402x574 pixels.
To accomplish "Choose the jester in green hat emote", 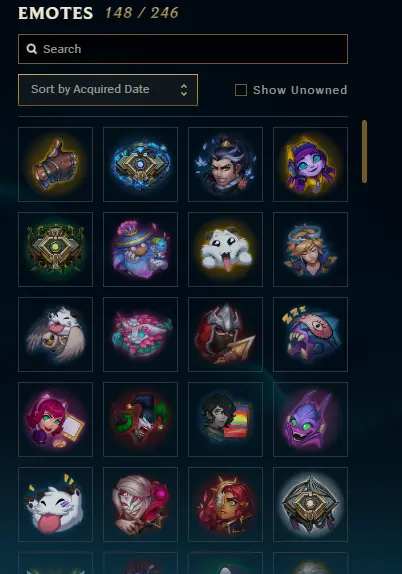I will pos(141,419).
